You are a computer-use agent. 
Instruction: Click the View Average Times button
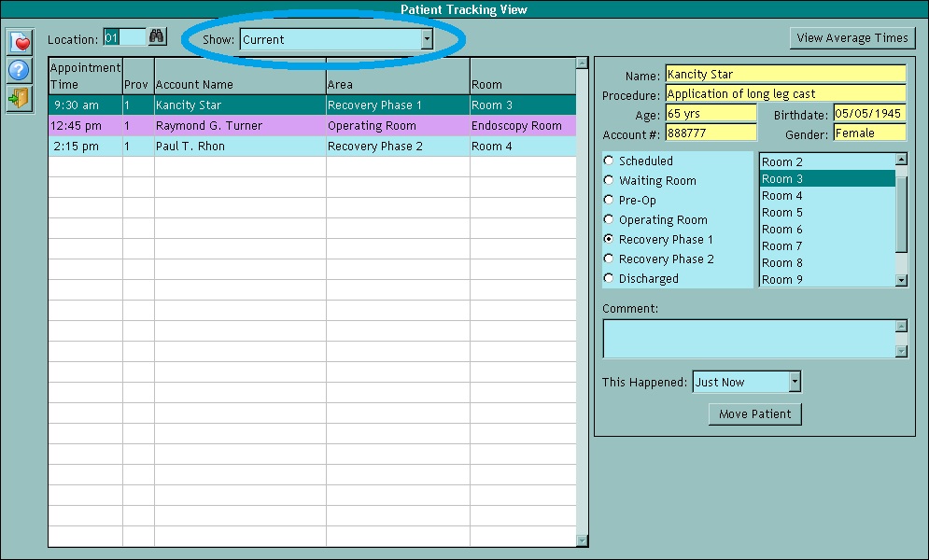pyautogui.click(x=851, y=37)
